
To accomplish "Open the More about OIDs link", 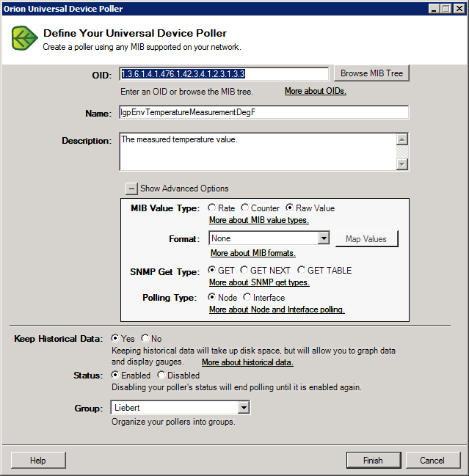I will [316, 91].
